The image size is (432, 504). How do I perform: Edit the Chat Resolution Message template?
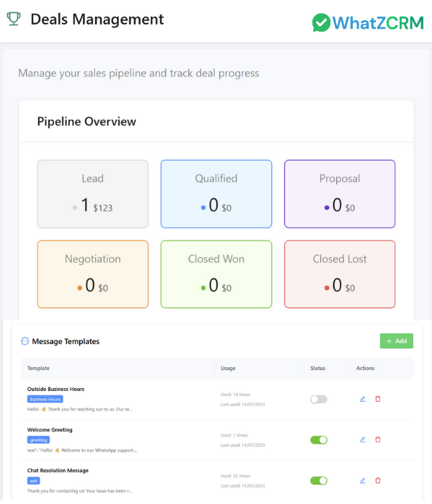click(363, 480)
